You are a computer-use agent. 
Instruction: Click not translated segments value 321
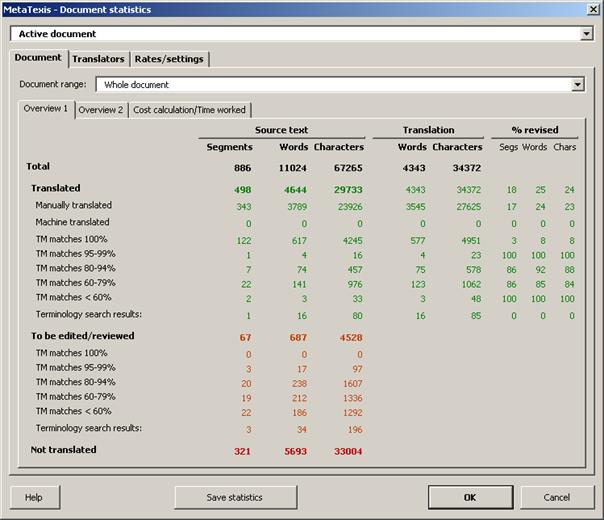click(242, 451)
